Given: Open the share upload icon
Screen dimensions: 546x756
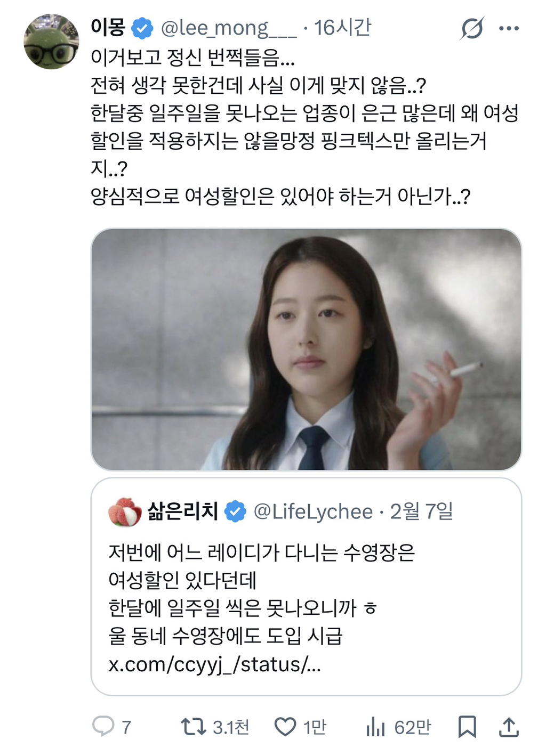Looking at the screenshot, I should click(509, 727).
